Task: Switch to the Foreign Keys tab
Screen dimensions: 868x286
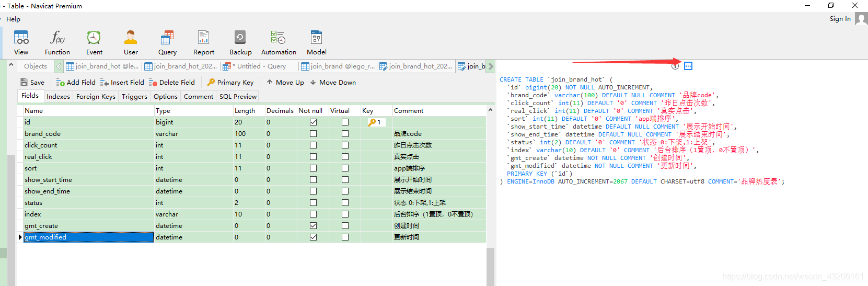Action: click(x=96, y=97)
